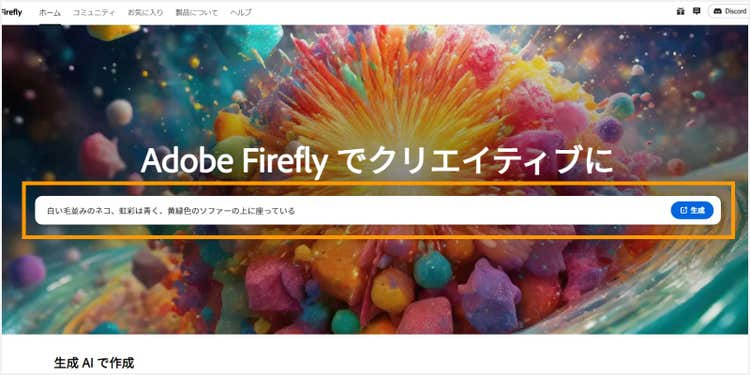The width and height of the screenshot is (750, 375).
Task: Click the blue 生成 button
Action: (692, 210)
